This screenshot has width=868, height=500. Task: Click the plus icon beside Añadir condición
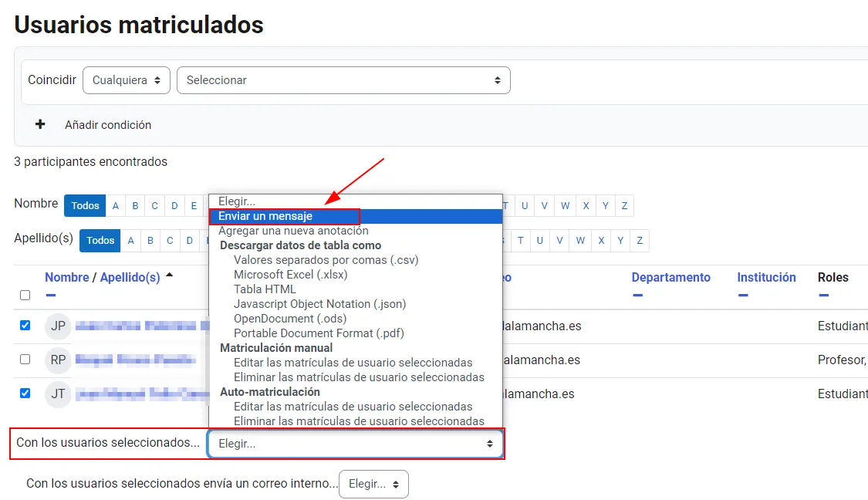pyautogui.click(x=39, y=124)
